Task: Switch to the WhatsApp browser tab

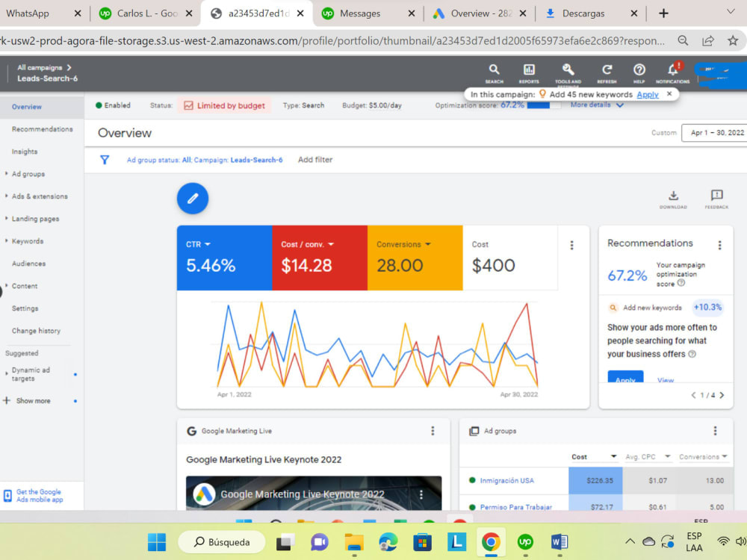Action: 27,13
